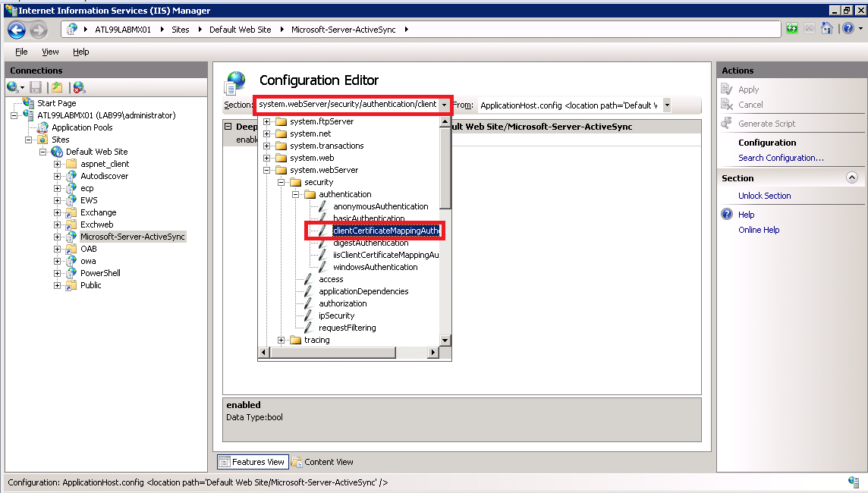This screenshot has width=868, height=493.
Task: Collapse the authentication folder node
Action: point(296,195)
